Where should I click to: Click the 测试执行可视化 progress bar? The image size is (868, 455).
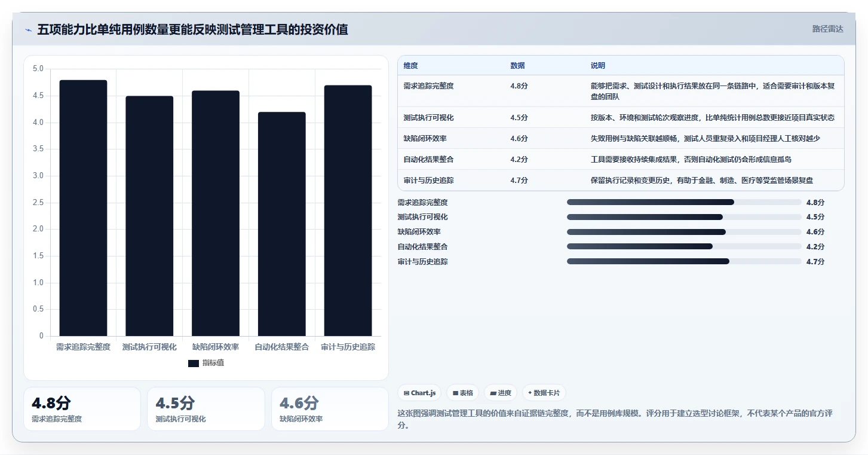[x=684, y=217]
